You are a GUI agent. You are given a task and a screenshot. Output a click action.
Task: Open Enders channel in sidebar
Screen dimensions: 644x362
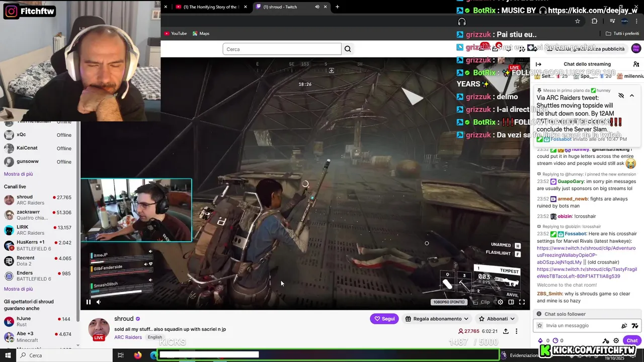(38, 276)
